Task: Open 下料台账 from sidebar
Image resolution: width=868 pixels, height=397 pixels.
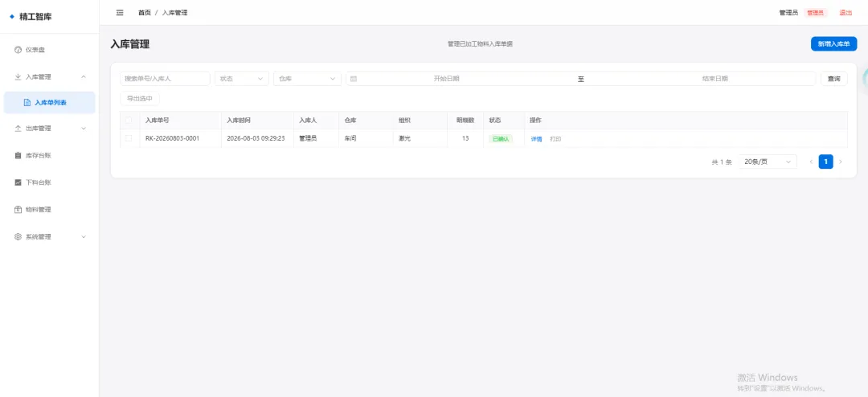Action: (x=50, y=182)
